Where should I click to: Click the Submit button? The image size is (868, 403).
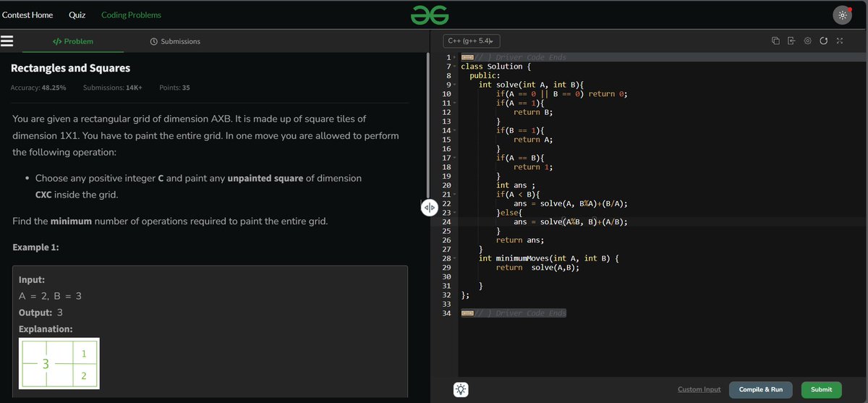(x=821, y=389)
